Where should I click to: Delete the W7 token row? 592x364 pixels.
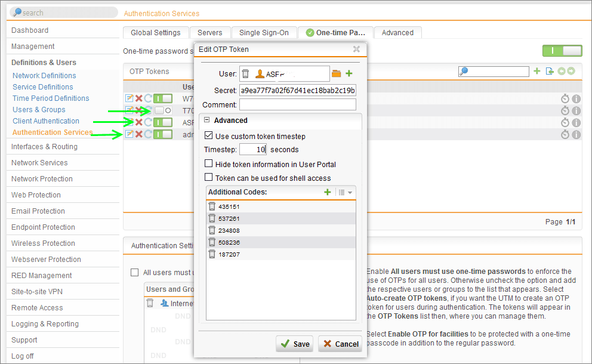click(139, 98)
